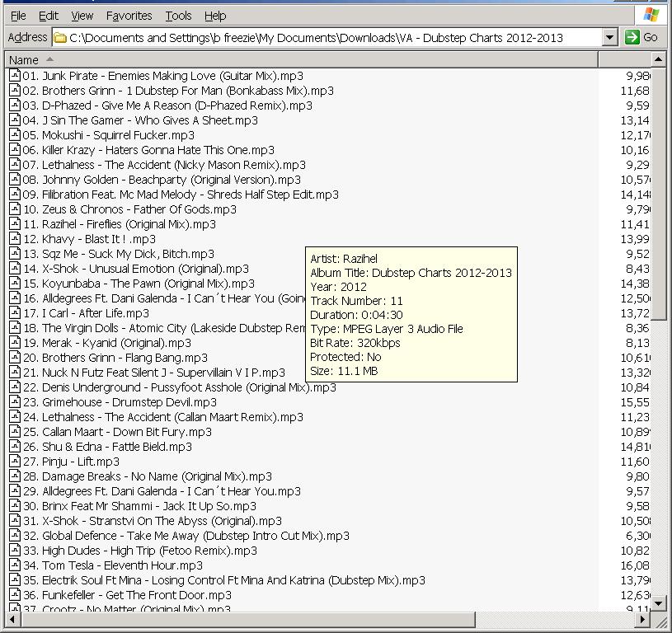Screen dimensions: 672x633
Task: Click the horizontal scrollbar right arrow
Action: (642, 618)
